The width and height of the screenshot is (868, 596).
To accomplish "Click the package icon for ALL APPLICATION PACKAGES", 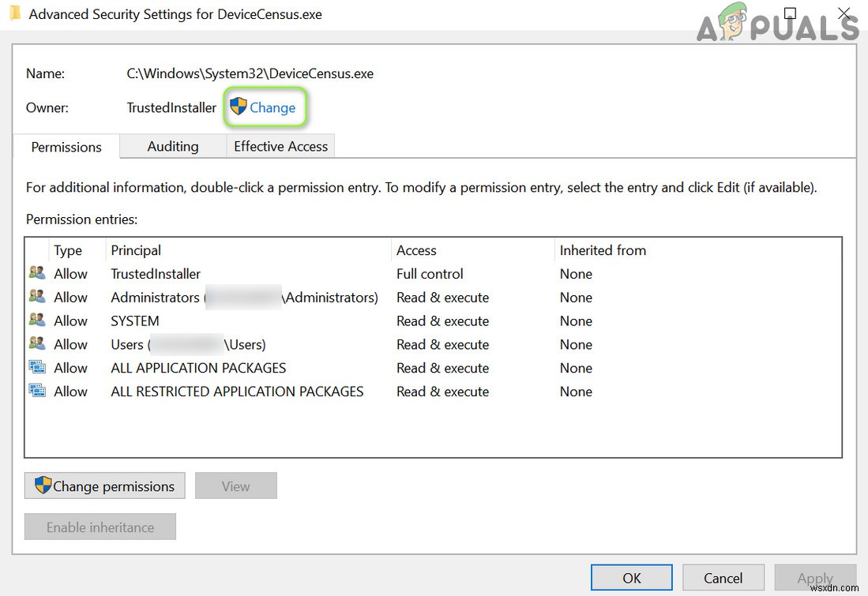I will (37, 367).
